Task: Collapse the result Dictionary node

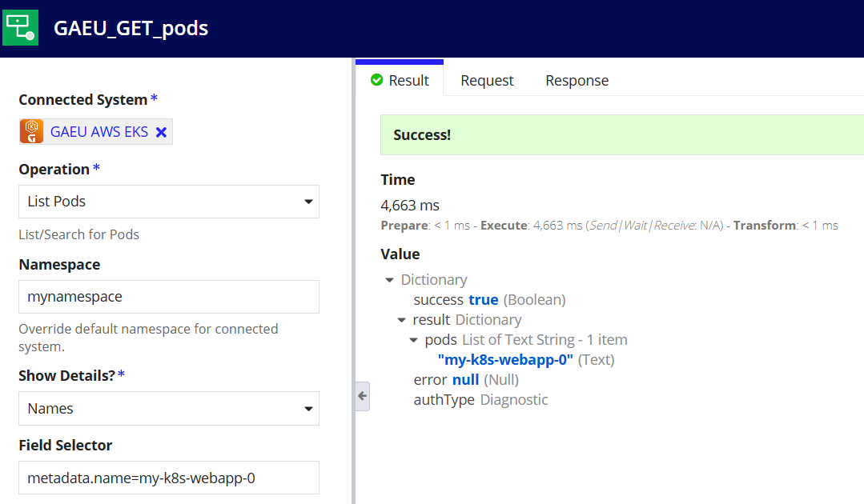Action: pyautogui.click(x=402, y=320)
